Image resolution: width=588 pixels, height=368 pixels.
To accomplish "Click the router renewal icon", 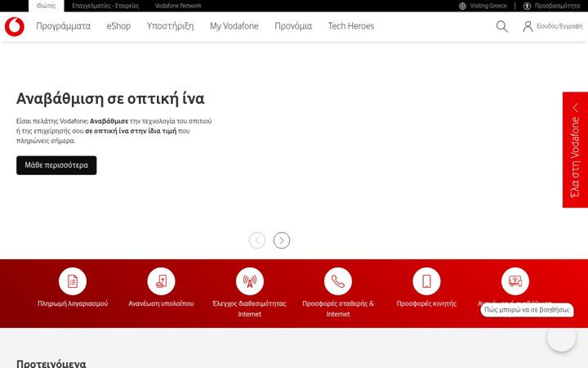I will [515, 281].
